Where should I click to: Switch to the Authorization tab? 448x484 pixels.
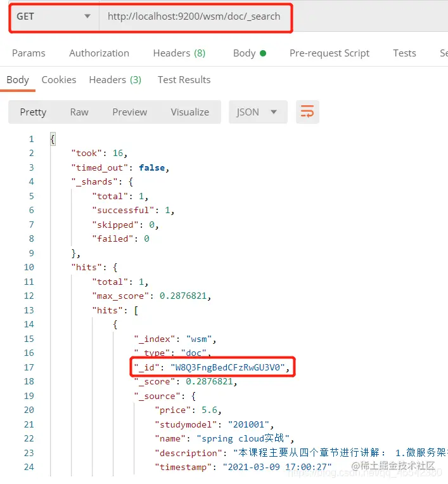99,53
